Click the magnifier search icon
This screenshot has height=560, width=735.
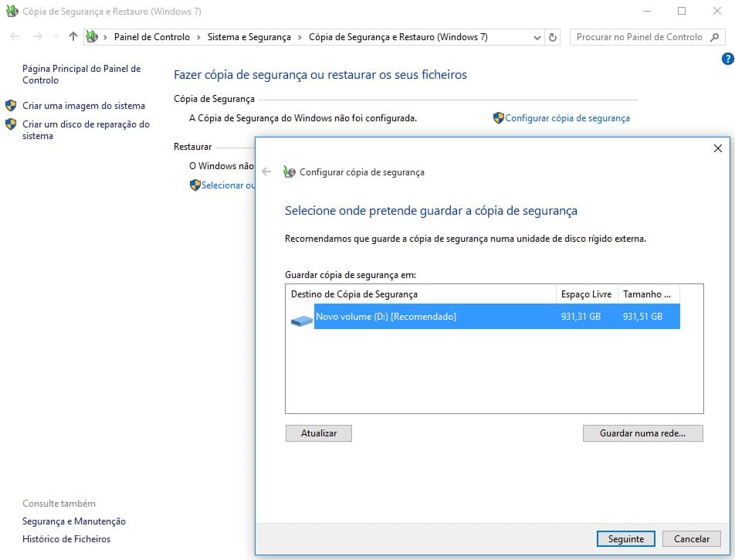(714, 37)
